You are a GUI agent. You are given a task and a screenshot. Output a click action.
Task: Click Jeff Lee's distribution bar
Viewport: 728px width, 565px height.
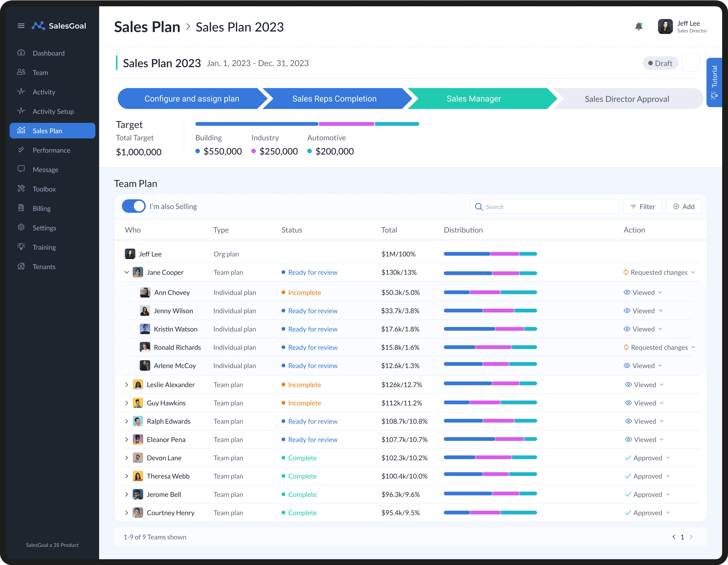pyautogui.click(x=490, y=254)
